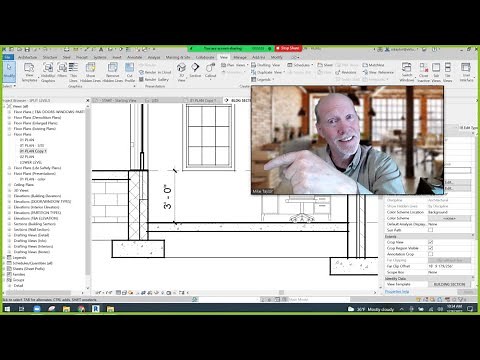Viewport: 480px width, 360px height.
Task: Open Visibility/Graphics settings
Action: pyautogui.click(x=48, y=72)
